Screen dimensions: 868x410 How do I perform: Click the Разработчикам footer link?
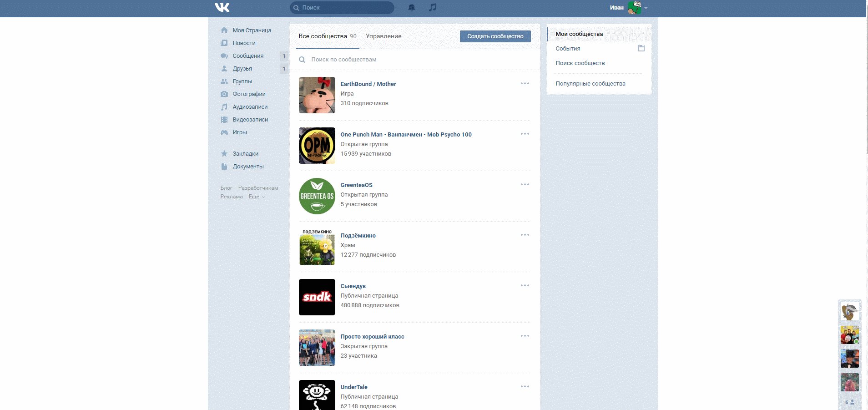(x=258, y=188)
